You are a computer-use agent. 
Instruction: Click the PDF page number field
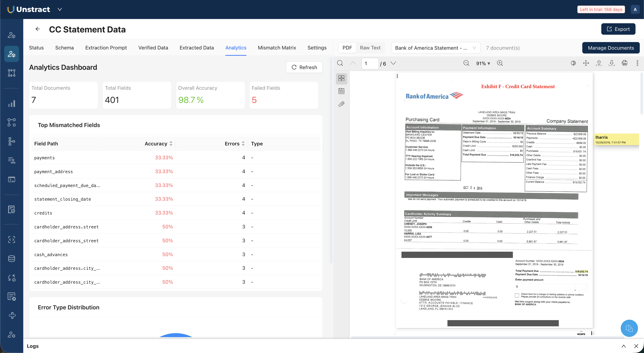coord(370,64)
